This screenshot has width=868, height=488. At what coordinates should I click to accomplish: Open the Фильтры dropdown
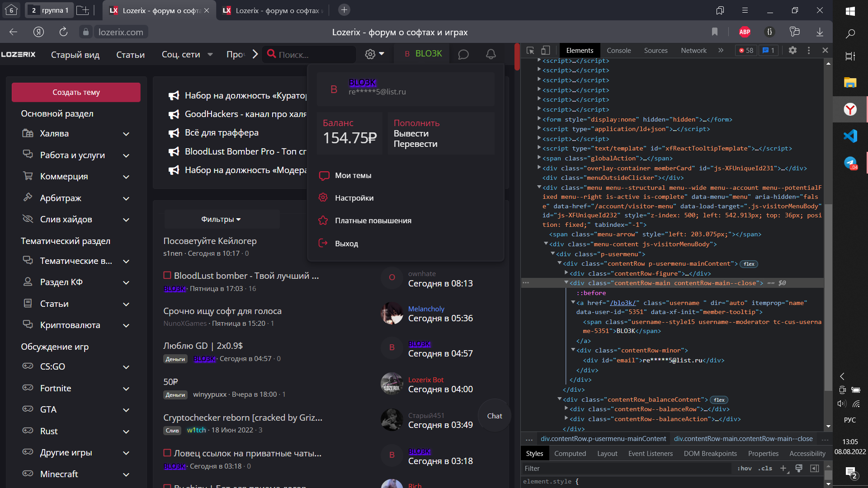(221, 219)
